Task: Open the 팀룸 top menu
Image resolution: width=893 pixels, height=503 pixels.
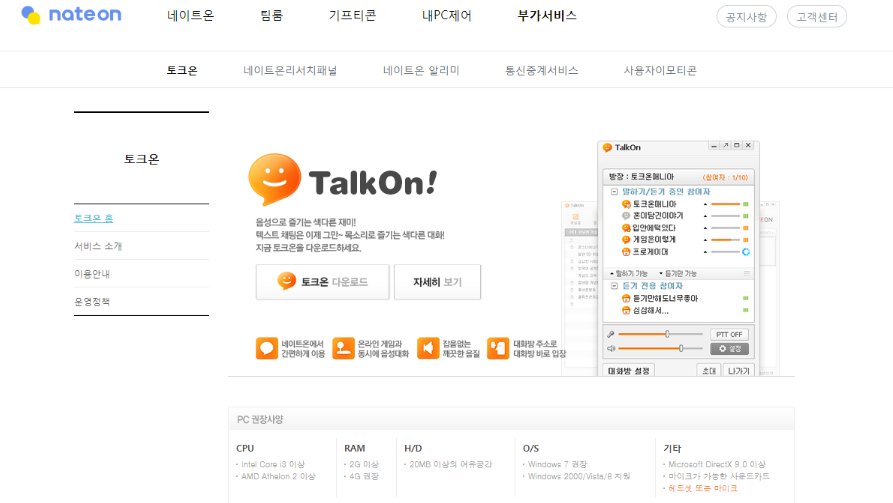Action: coord(272,16)
